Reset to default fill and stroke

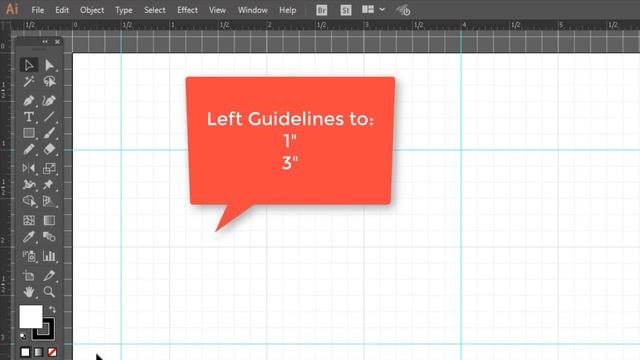click(x=23, y=336)
